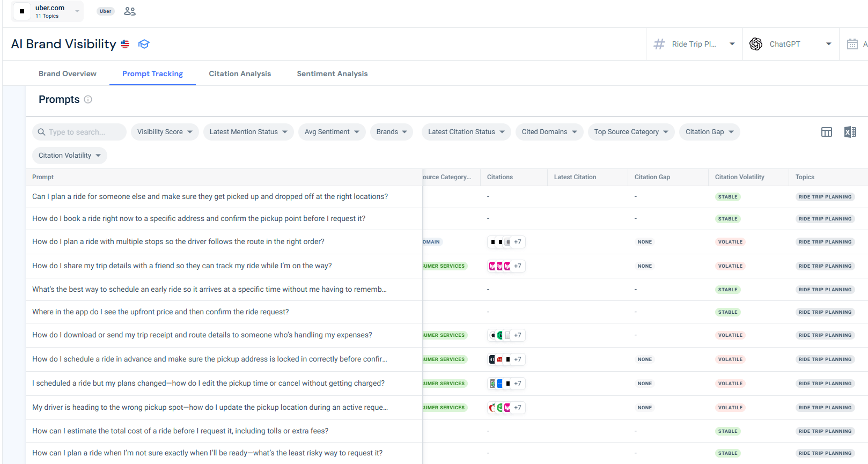
Task: Open prompt about downloading trip receipt
Action: click(202, 335)
